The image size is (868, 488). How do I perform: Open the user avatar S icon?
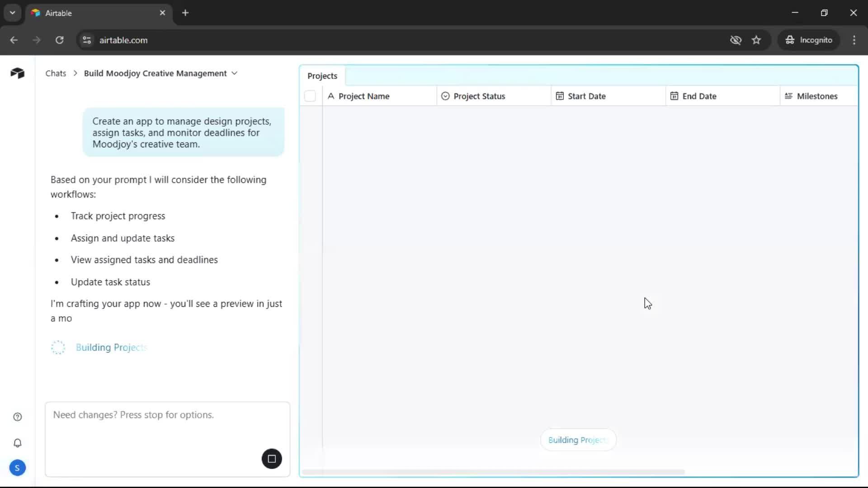pos(18,468)
